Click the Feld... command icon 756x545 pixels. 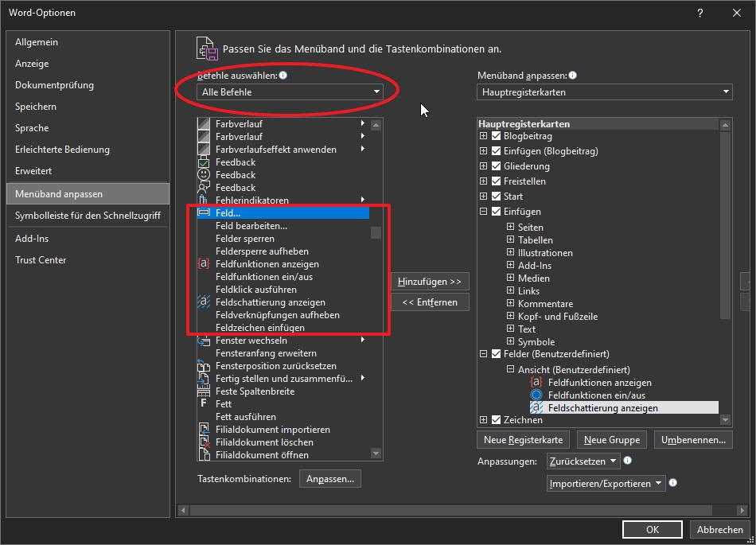204,212
